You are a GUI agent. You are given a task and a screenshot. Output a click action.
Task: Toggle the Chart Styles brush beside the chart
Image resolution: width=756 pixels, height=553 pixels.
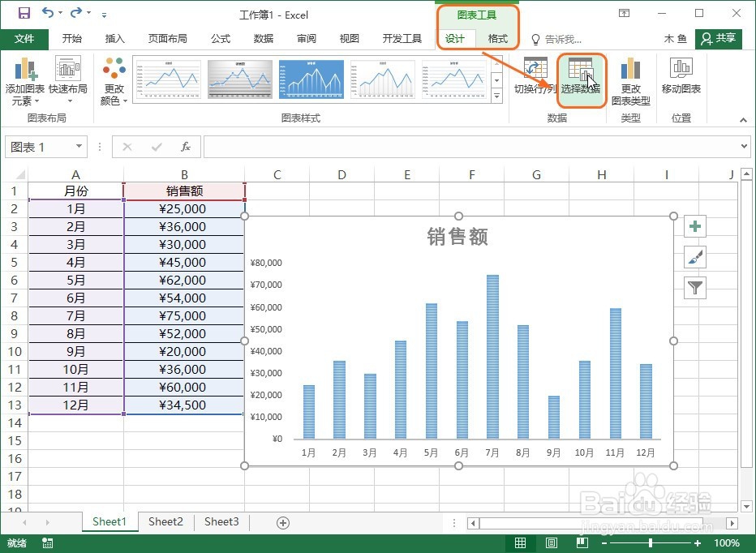(694, 257)
